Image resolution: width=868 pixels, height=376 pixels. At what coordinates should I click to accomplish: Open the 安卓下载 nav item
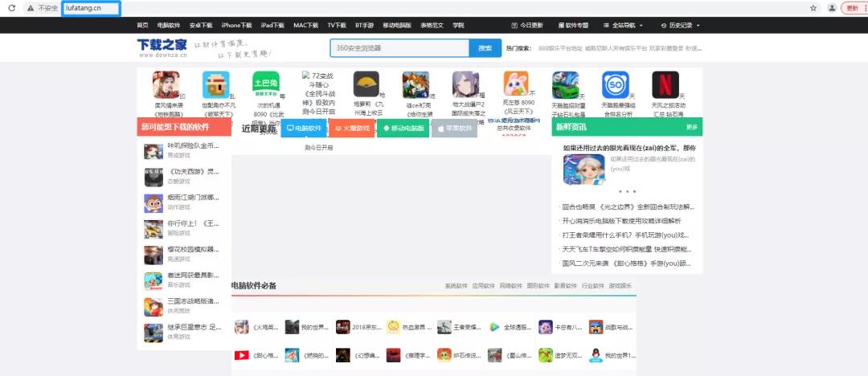click(x=201, y=26)
